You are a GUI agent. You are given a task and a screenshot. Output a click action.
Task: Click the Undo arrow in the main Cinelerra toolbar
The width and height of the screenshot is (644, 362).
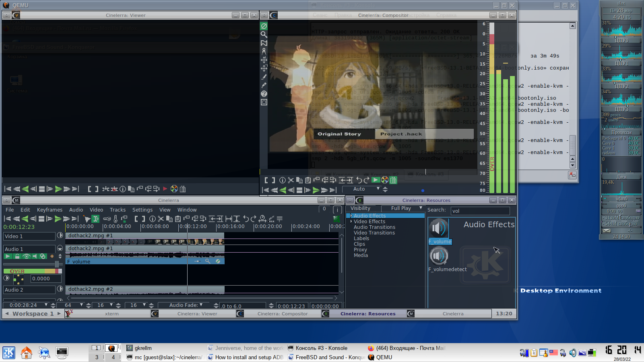point(246,219)
